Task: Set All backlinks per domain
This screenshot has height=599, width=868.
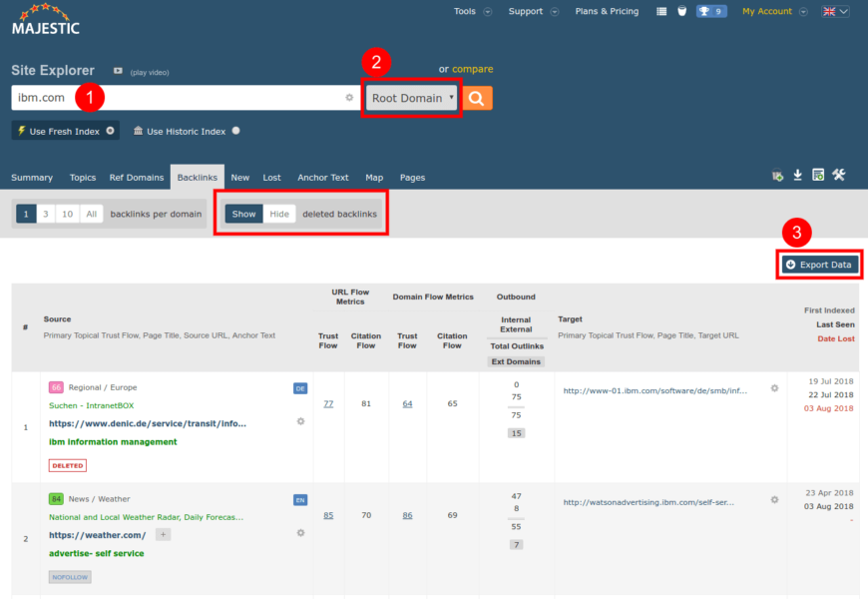Action: [92, 214]
